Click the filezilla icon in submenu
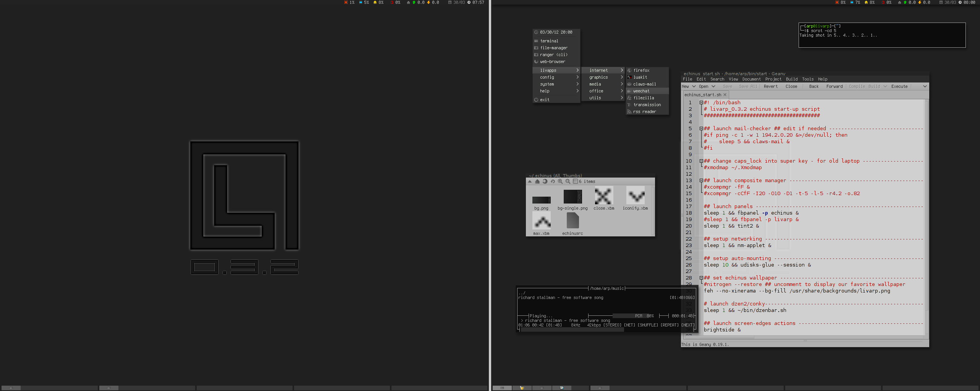 629,98
